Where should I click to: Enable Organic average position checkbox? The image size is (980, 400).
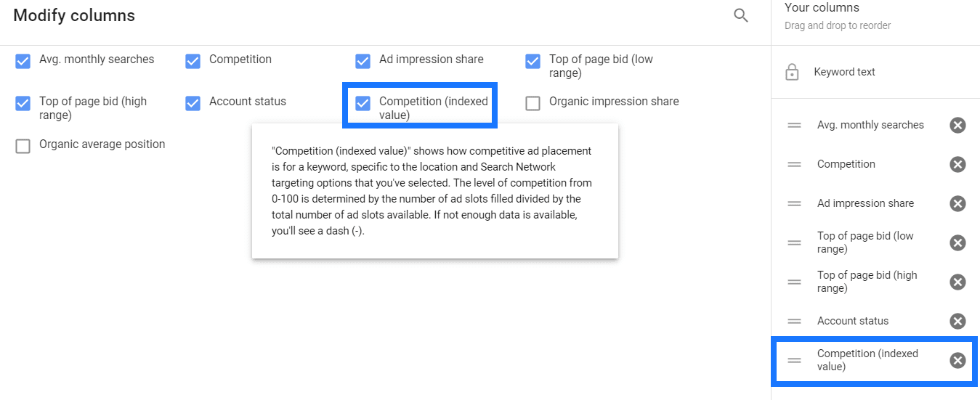(23, 146)
